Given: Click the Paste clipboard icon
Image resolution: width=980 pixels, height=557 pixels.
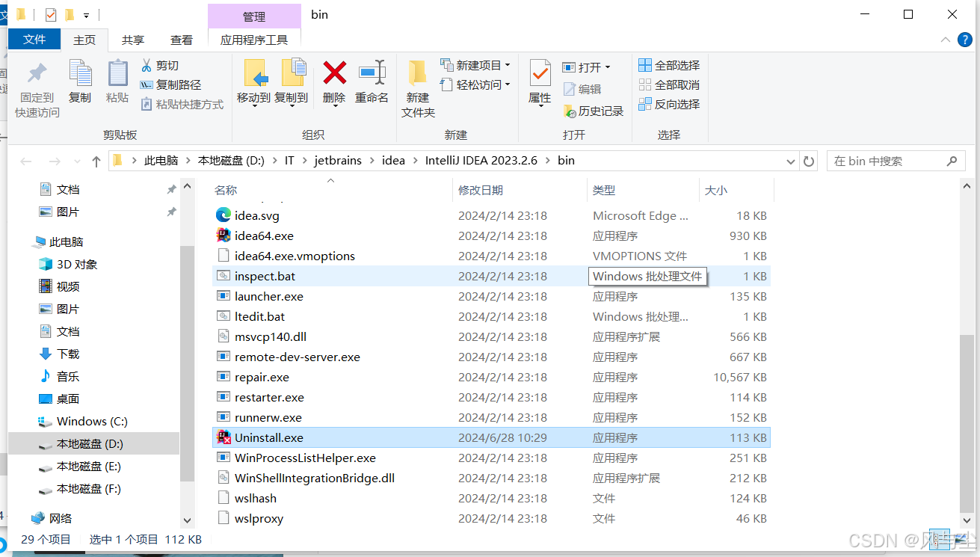Looking at the screenshot, I should pos(117,75).
